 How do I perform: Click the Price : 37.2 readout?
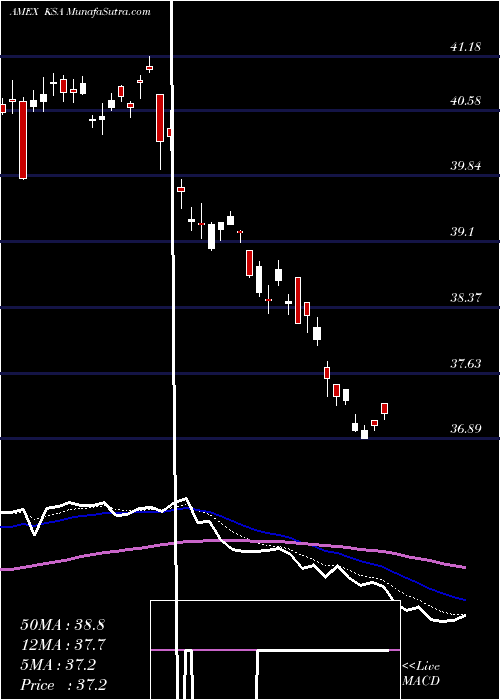coord(63,685)
